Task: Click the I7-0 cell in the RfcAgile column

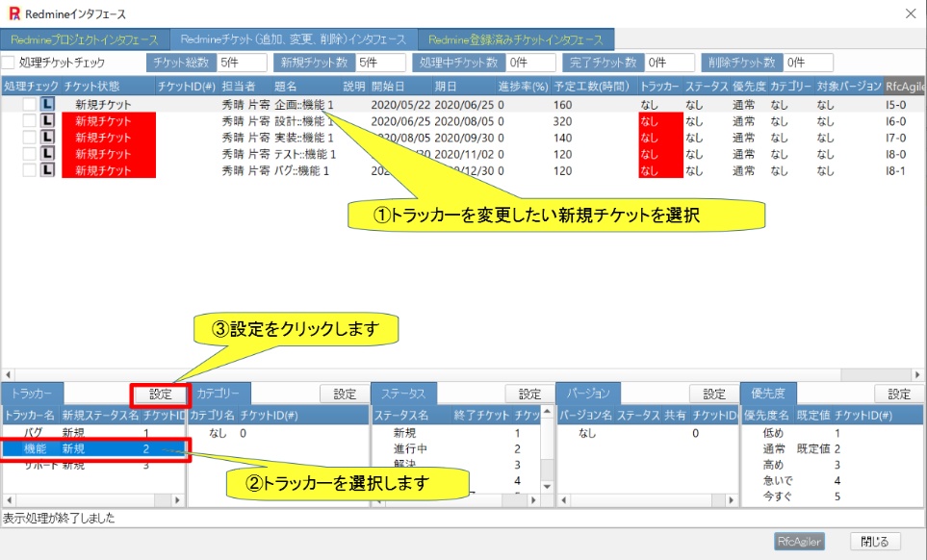Action: [895, 138]
